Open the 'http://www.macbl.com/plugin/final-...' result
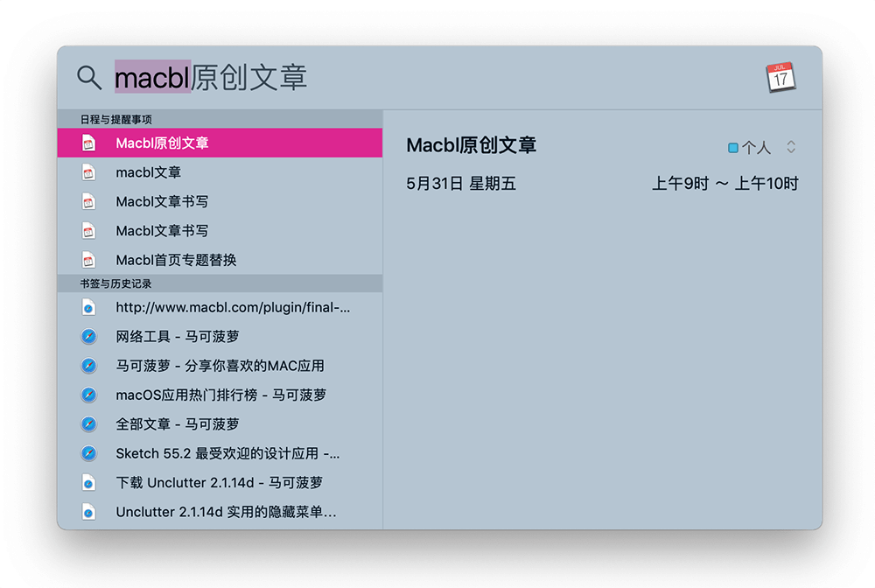The width and height of the screenshot is (875, 588). click(x=220, y=307)
